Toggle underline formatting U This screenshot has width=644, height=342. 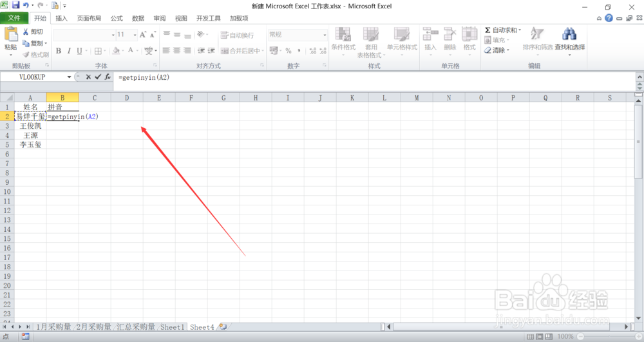coord(79,50)
